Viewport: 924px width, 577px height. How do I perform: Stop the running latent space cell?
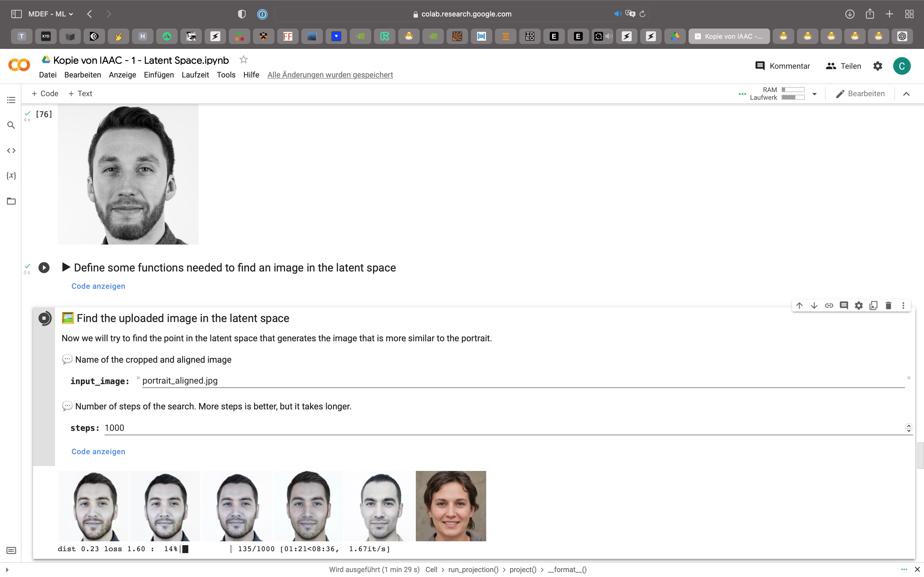tap(44, 318)
